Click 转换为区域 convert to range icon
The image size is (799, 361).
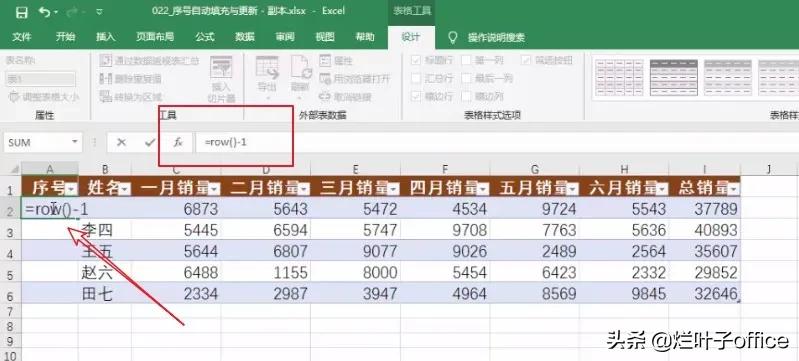(x=105, y=96)
